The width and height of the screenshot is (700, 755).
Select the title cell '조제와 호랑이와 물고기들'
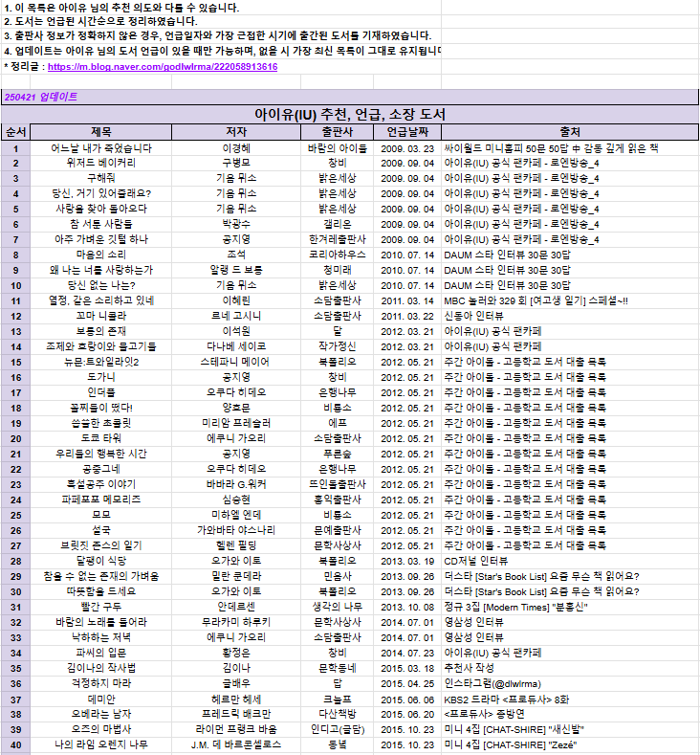pyautogui.click(x=101, y=347)
